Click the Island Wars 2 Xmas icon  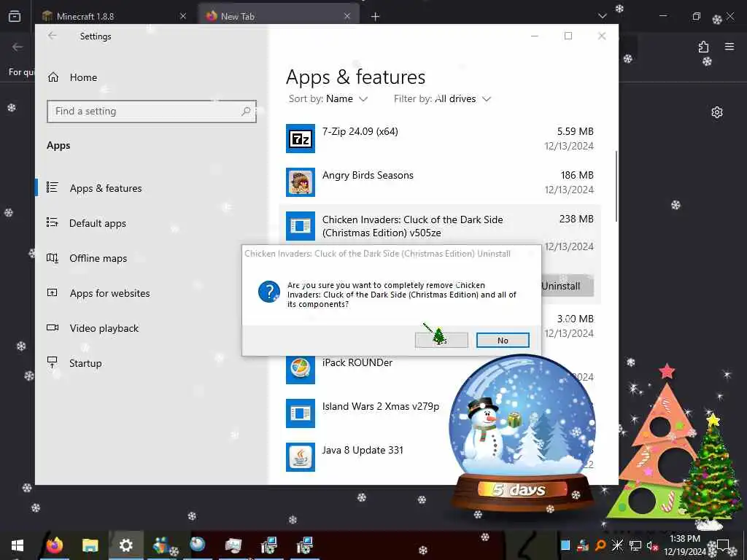pos(300,413)
